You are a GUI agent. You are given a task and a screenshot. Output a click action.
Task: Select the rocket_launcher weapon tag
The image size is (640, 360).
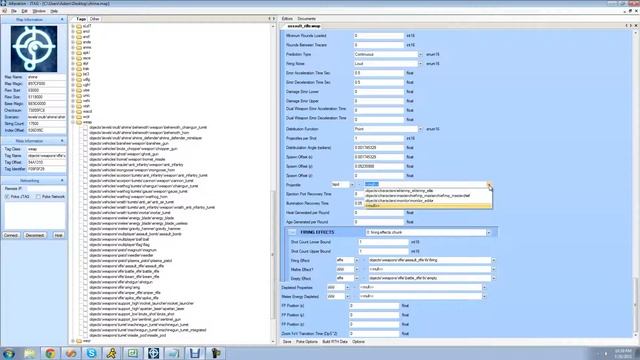[141, 303]
